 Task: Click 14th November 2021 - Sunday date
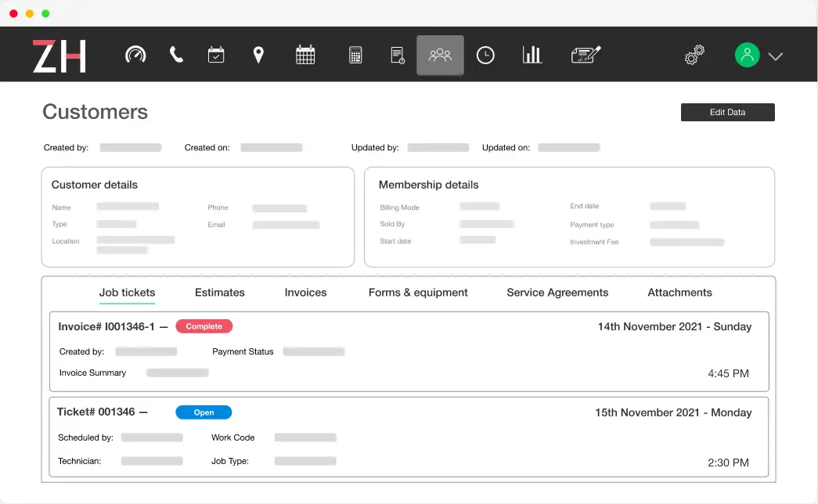[x=675, y=326]
